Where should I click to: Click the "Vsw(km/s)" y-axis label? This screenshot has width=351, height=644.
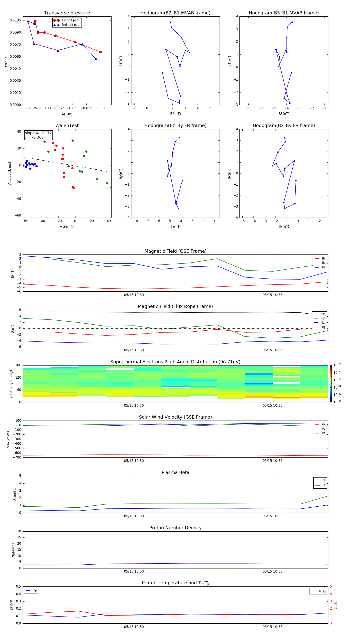pyautogui.click(x=8, y=439)
